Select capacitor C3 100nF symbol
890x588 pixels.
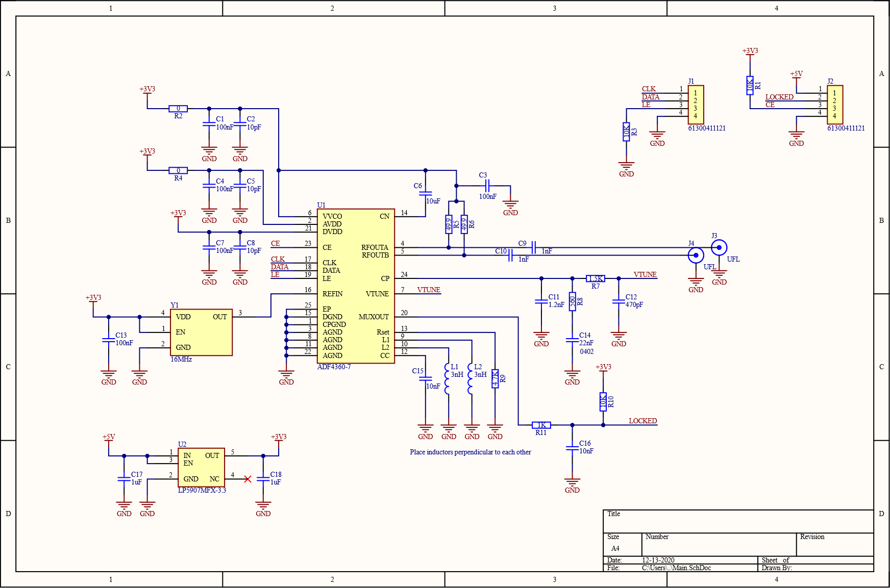[x=487, y=186]
